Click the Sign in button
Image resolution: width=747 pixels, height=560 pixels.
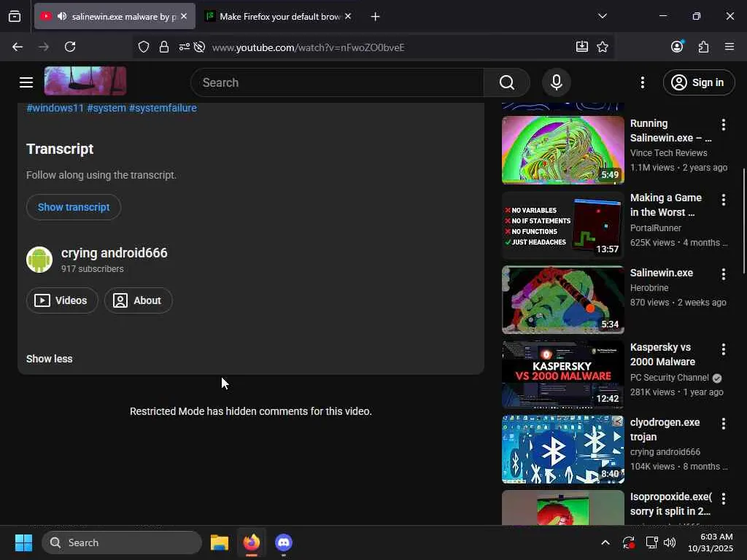[699, 82]
